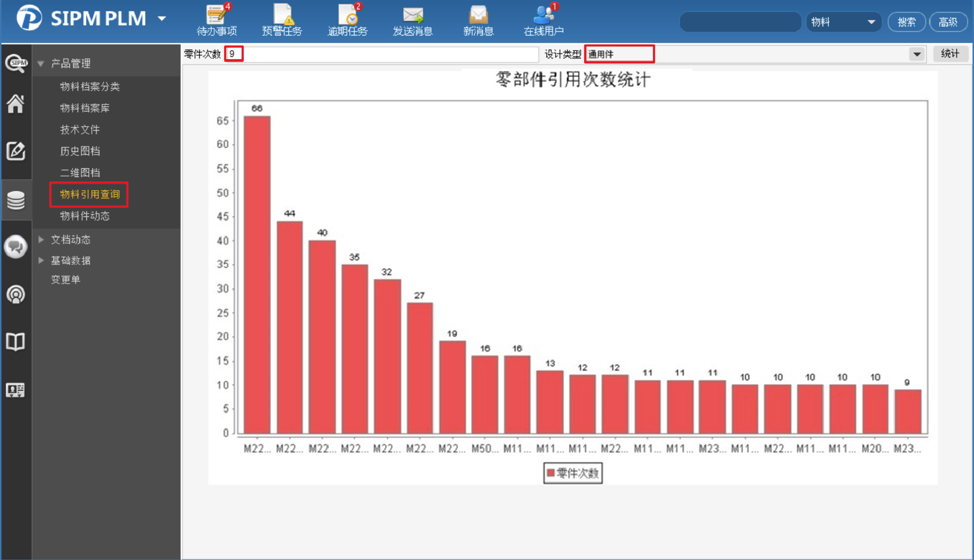
Task: Open 物料档案分类 in the tree
Action: pyautogui.click(x=90, y=86)
